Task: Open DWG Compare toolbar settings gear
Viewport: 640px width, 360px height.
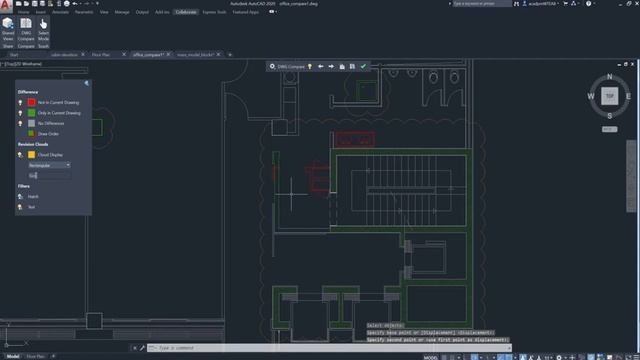Action: pyautogui.click(x=272, y=67)
